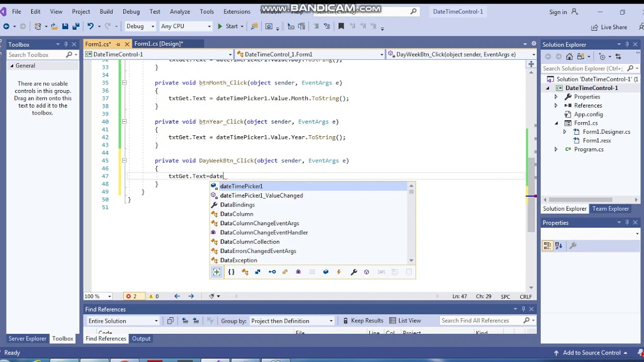
Task: Open the Debug configuration dropdown
Action: click(x=139, y=26)
